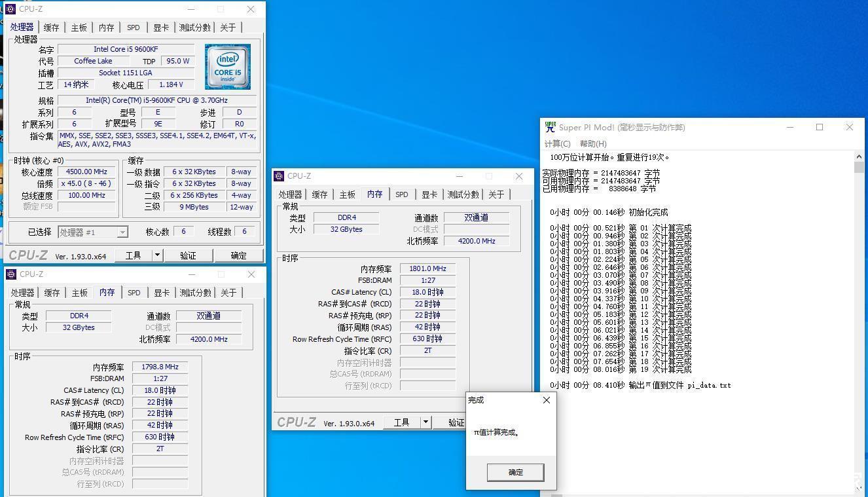Click CPU-Z icon in bottom-left memory window title
The image size is (868, 497).
coord(11,274)
